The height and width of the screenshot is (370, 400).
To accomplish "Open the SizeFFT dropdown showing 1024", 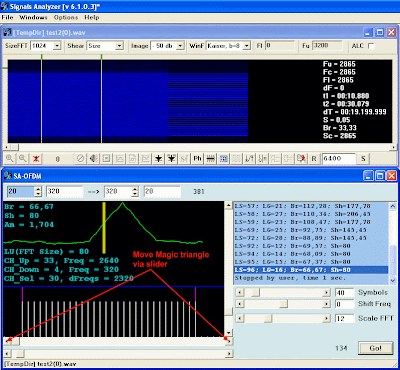I will tap(46, 46).
